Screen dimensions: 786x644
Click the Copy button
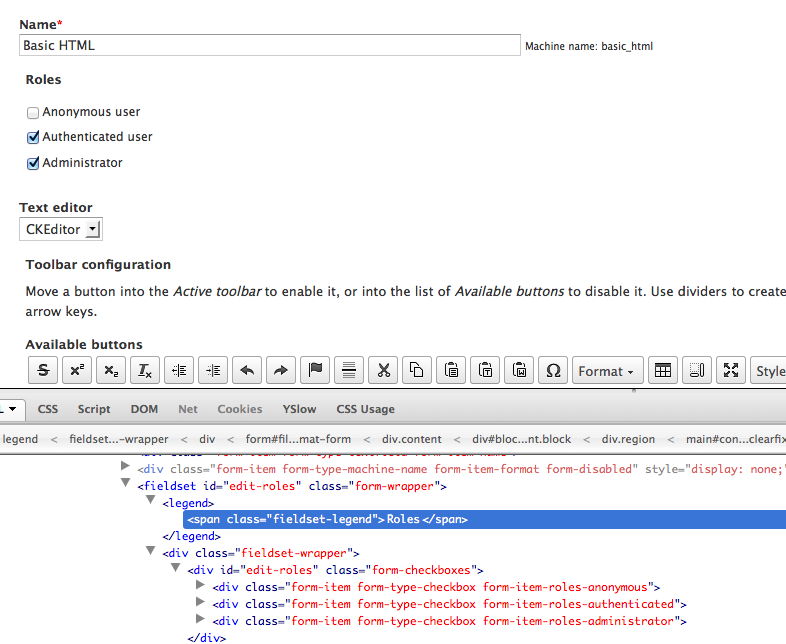click(x=417, y=370)
